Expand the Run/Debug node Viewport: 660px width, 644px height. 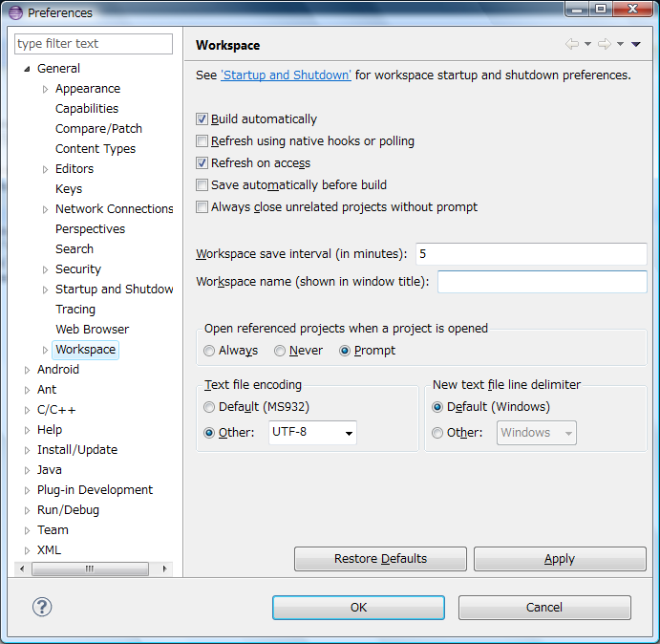pyautogui.click(x=27, y=510)
